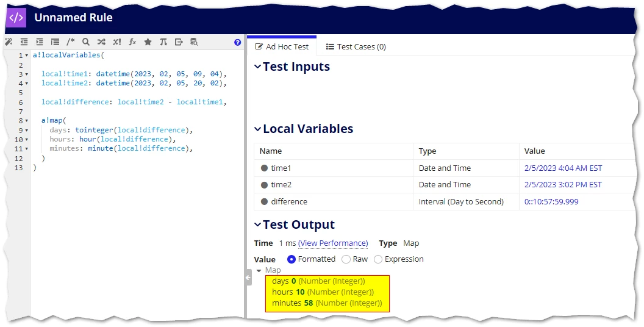Collapse the editor pane with the divider arrow

248,278
